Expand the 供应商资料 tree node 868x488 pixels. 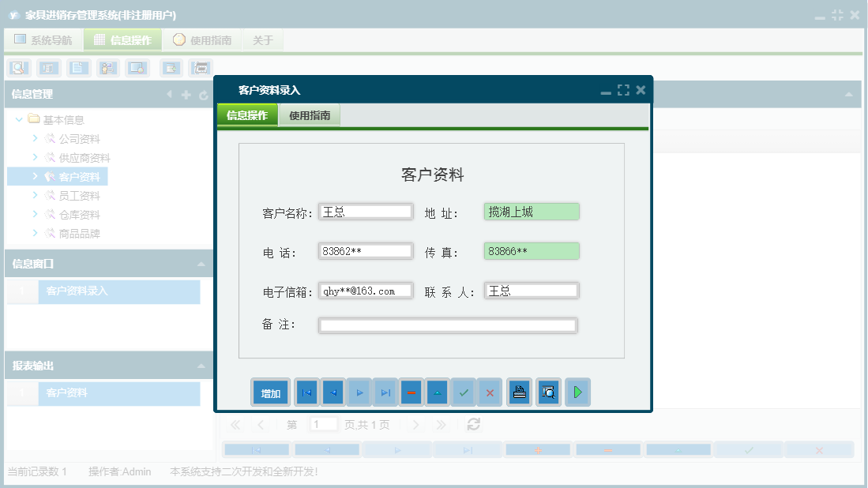(36, 157)
